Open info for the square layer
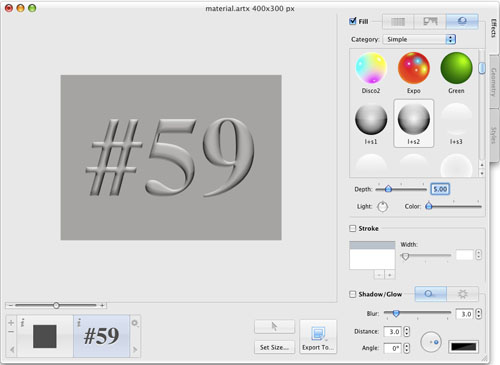This screenshot has width=500, height=365. coord(23,322)
